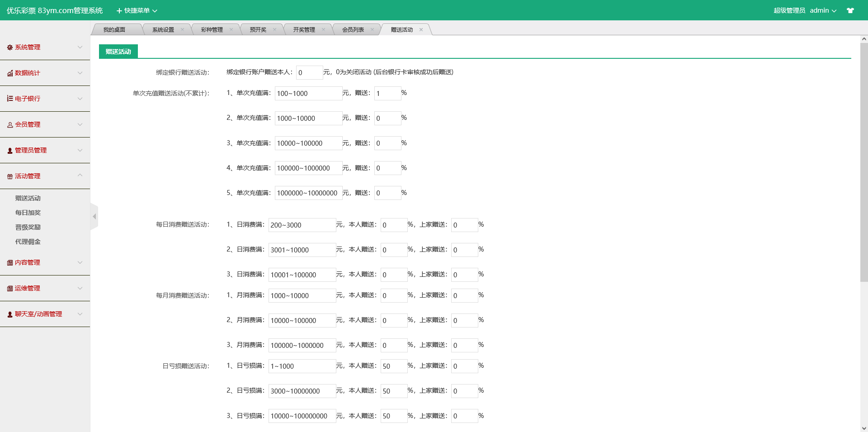Focus the 10000~100000 单次充值满 range field

(x=309, y=143)
